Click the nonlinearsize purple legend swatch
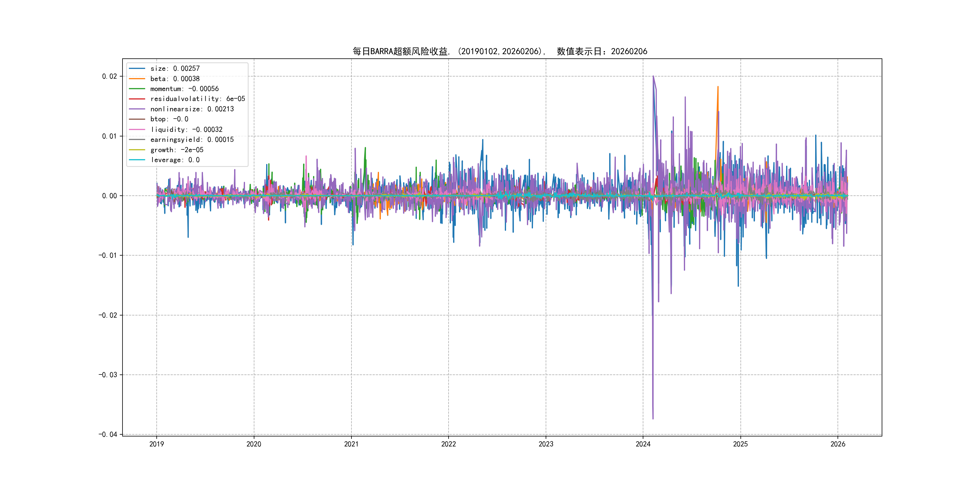 tap(137, 109)
